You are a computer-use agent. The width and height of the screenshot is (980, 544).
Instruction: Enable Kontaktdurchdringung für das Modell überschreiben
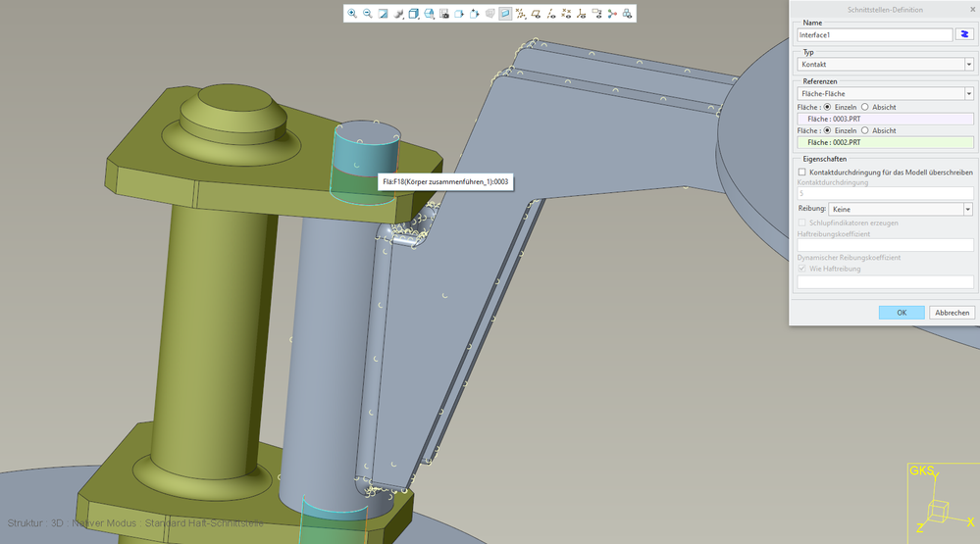pos(802,172)
